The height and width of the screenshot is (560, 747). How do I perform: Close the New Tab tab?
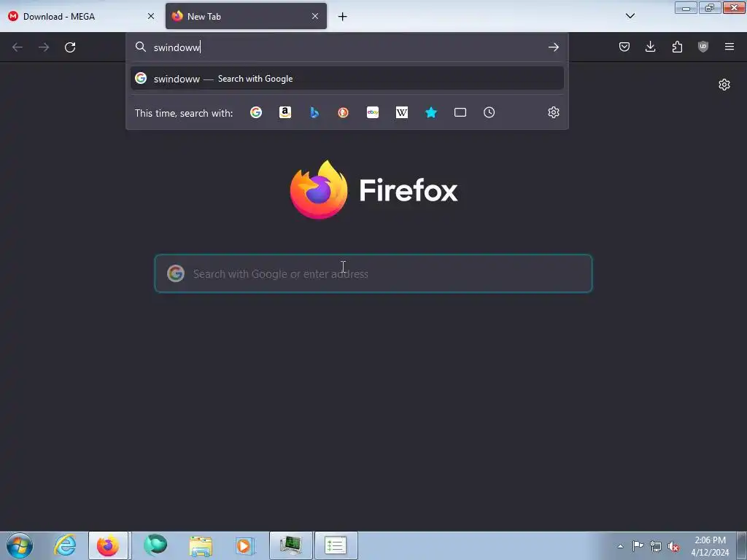(315, 16)
